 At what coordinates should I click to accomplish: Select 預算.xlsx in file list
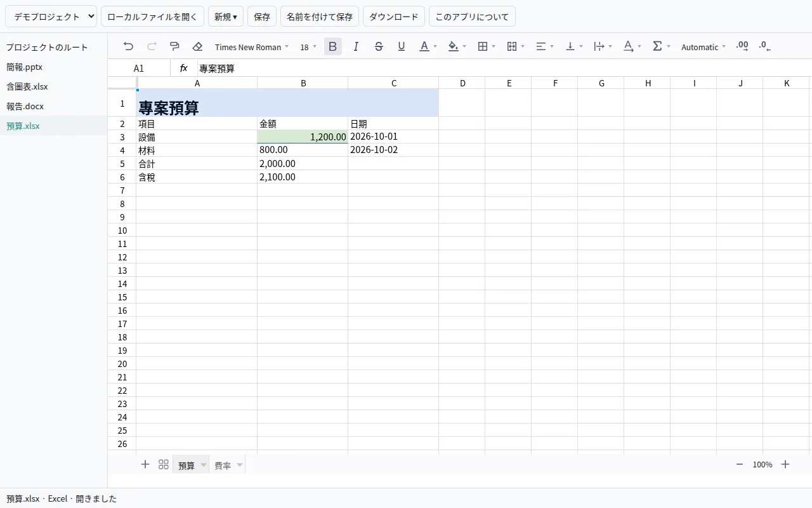[54, 126]
